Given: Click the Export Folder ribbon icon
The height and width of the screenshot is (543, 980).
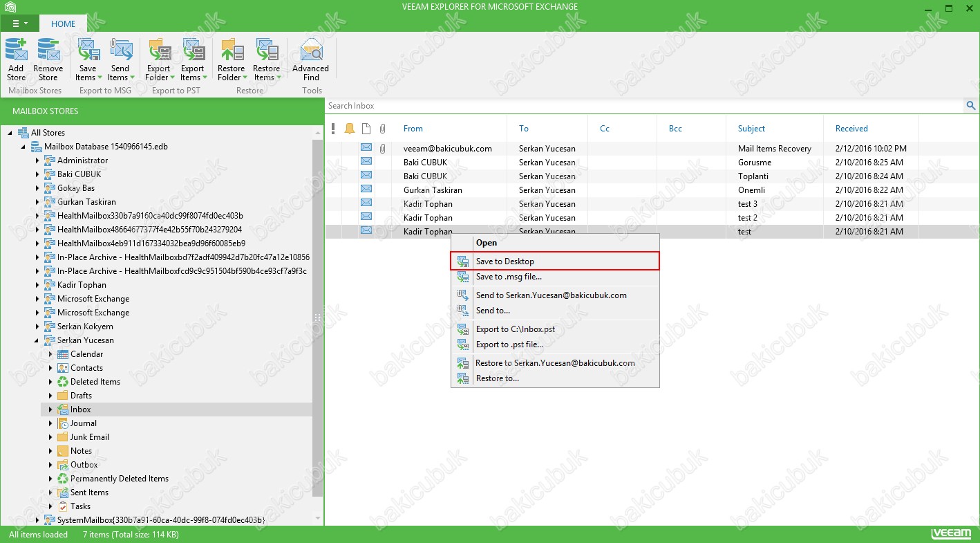Looking at the screenshot, I should 159,50.
